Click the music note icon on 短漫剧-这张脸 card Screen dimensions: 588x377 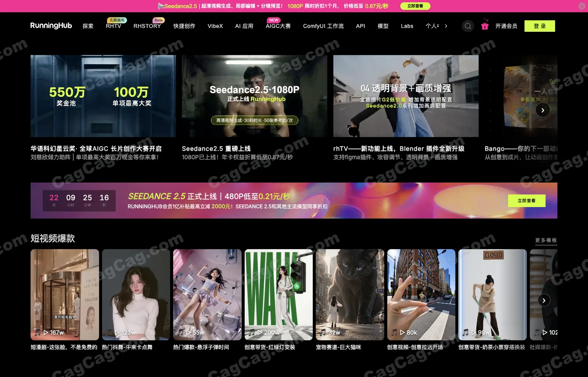[37, 332]
